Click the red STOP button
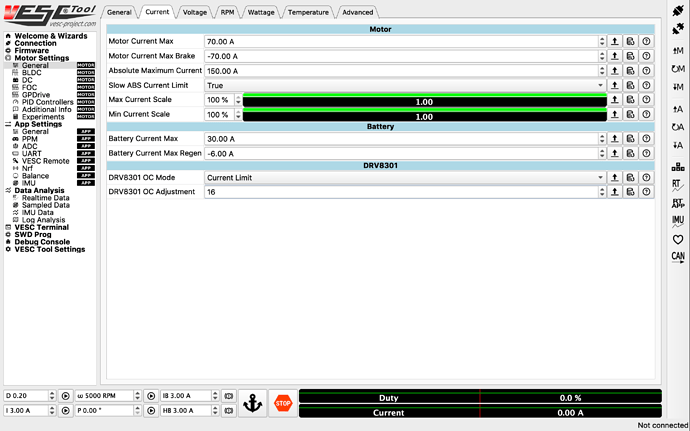Image resolution: width=690 pixels, height=431 pixels. click(283, 403)
